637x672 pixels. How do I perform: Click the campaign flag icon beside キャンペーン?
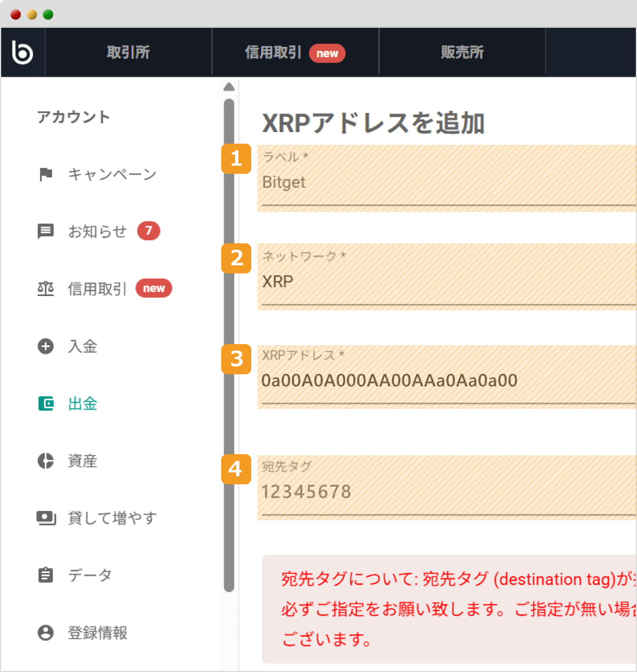tap(46, 173)
